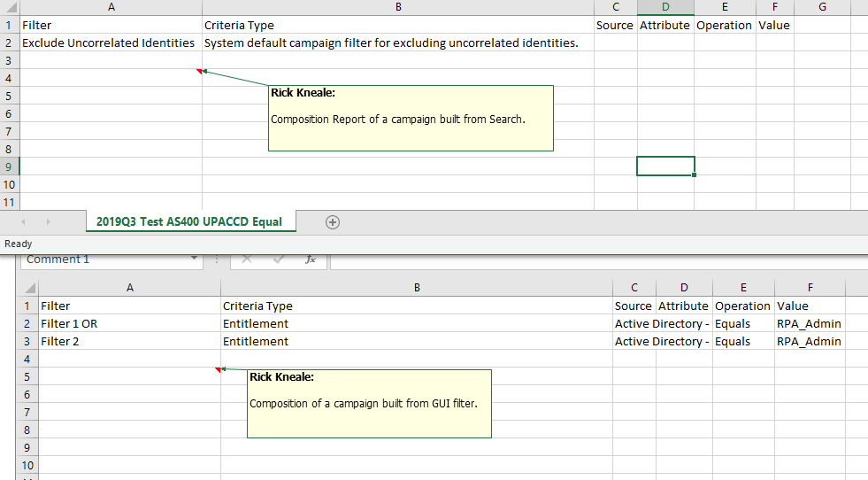Click the previous sheet navigation arrow
The image size is (868, 480).
point(23,222)
